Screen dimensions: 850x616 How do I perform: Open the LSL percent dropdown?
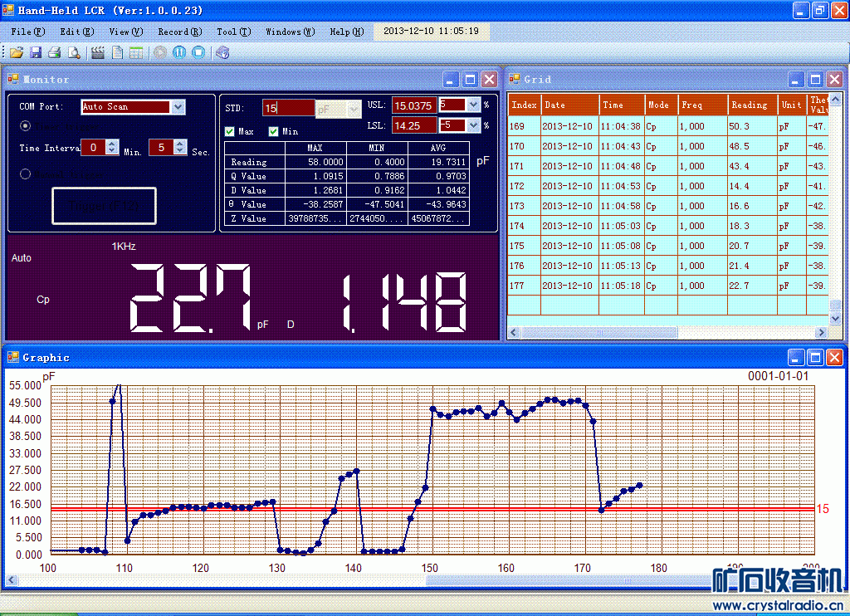(473, 125)
